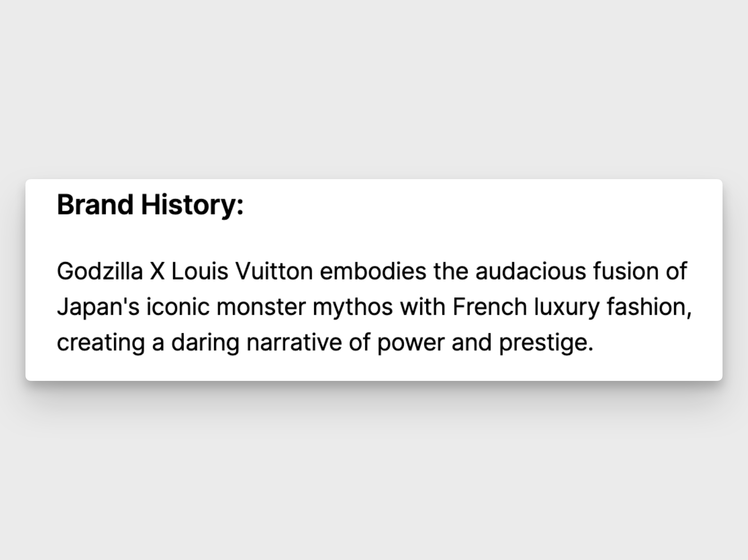Click the word "embodies" in the first line
This screenshot has height=560, width=748.
pyautogui.click(x=373, y=271)
